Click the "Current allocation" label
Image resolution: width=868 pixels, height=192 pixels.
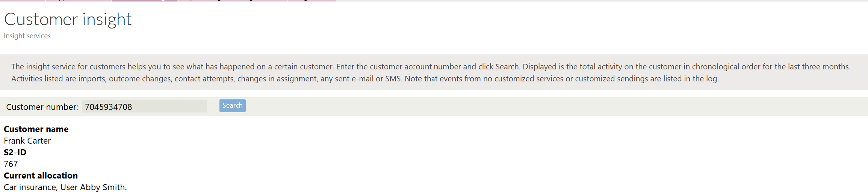point(41,175)
